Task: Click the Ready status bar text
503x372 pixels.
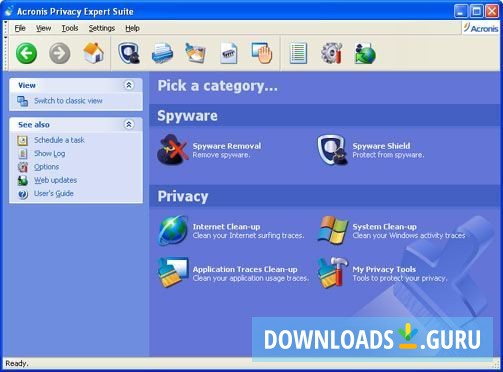Action: (17, 363)
